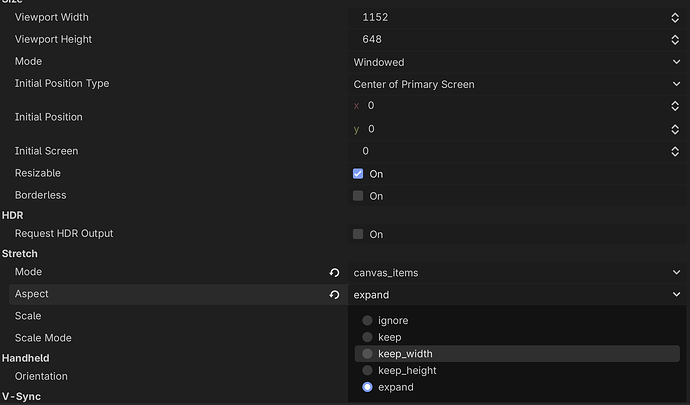Open the window Mode dropdown showing Windowed
Screen dimensions: 690x405
517,62
